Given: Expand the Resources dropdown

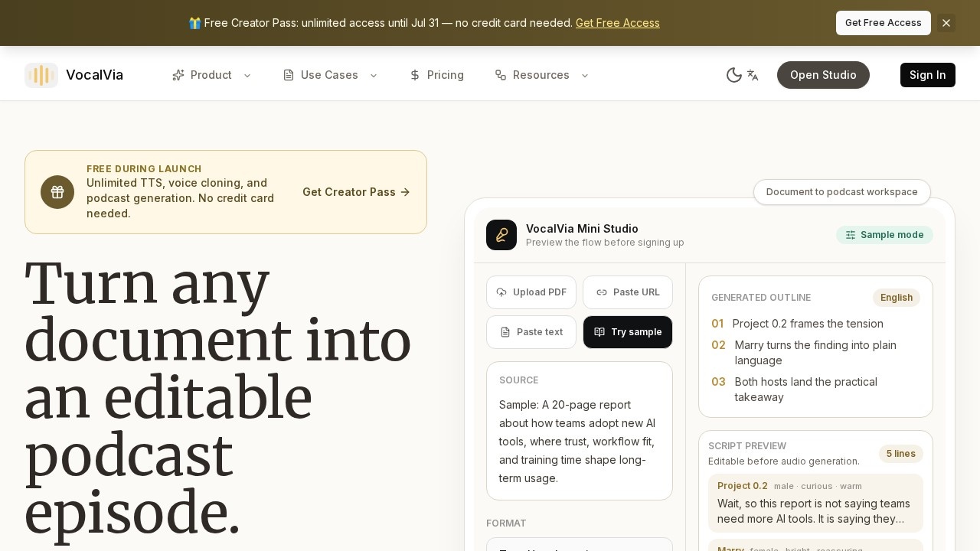Looking at the screenshot, I should tap(542, 75).
